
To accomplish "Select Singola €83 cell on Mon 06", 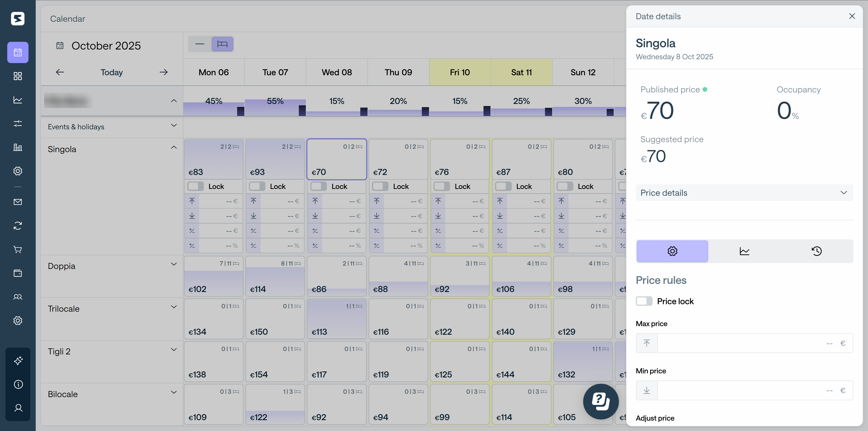I will (x=214, y=159).
